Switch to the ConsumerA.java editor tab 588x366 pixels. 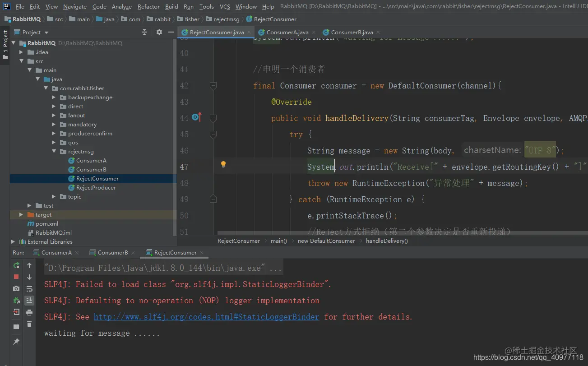(x=287, y=32)
